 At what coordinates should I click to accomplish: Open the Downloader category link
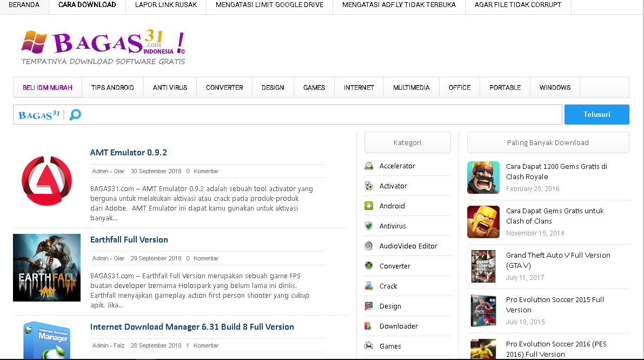(x=399, y=326)
